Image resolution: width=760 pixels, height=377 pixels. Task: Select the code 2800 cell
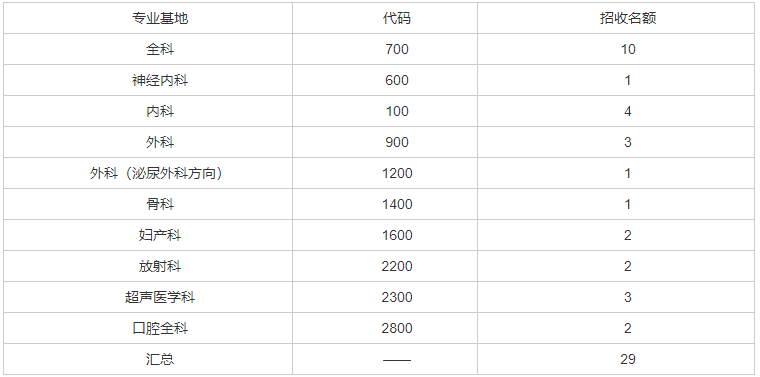pos(396,329)
